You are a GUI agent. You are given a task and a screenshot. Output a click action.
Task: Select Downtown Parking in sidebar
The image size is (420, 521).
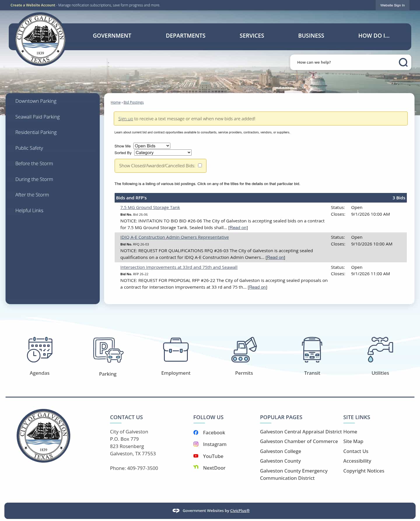coord(36,101)
